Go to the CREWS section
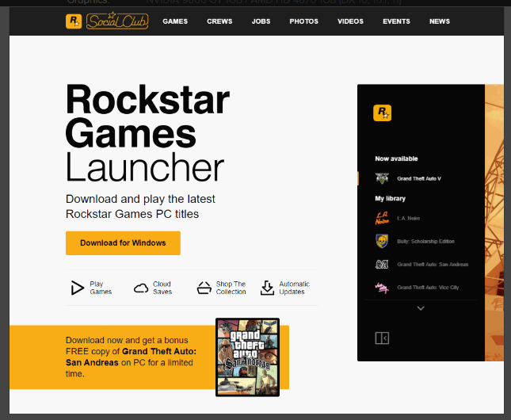 219,21
